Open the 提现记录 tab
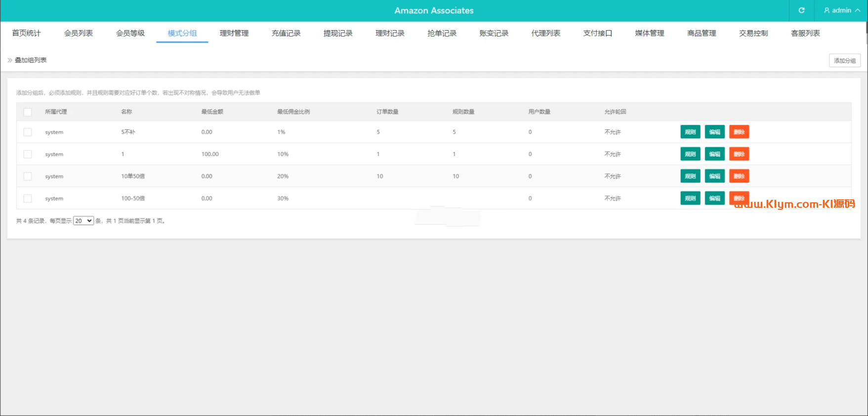The image size is (868, 416). pyautogui.click(x=338, y=33)
